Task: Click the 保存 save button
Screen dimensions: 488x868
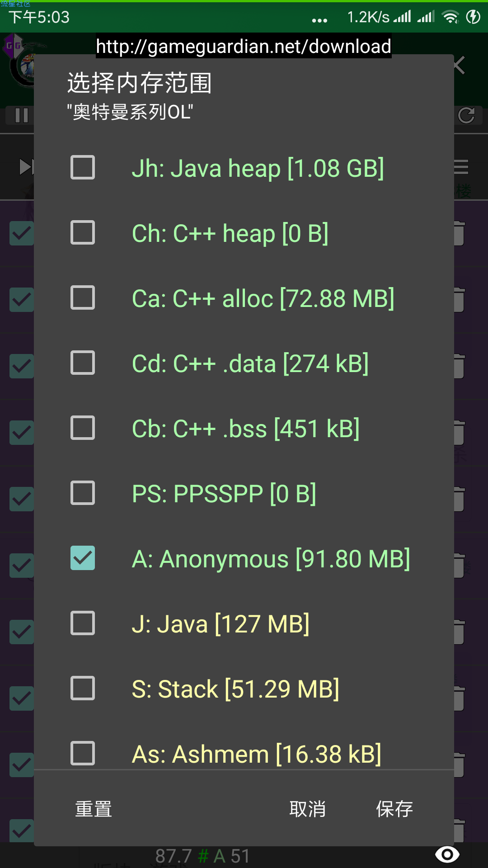Action: [394, 809]
